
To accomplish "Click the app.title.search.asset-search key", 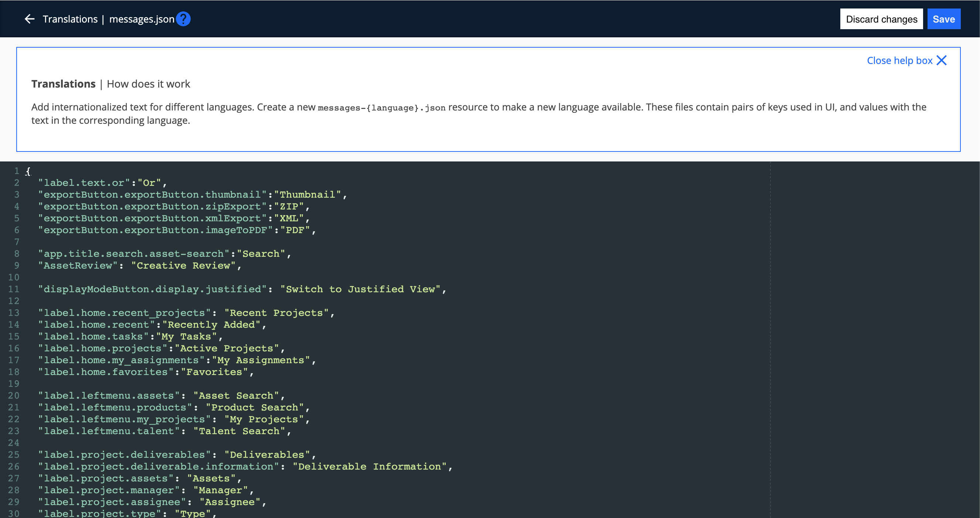I will click(x=133, y=254).
